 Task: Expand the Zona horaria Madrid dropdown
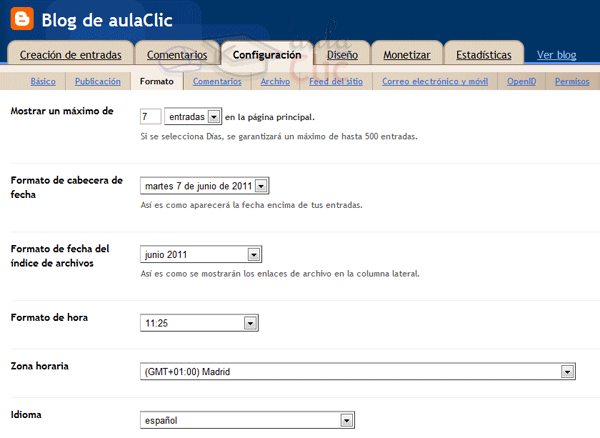pyautogui.click(x=357, y=371)
